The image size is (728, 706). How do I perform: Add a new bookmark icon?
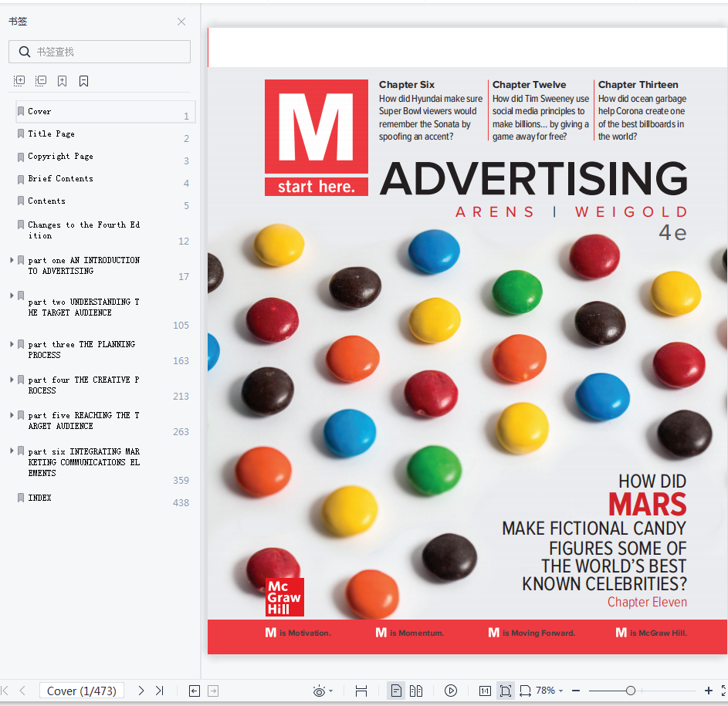63,81
